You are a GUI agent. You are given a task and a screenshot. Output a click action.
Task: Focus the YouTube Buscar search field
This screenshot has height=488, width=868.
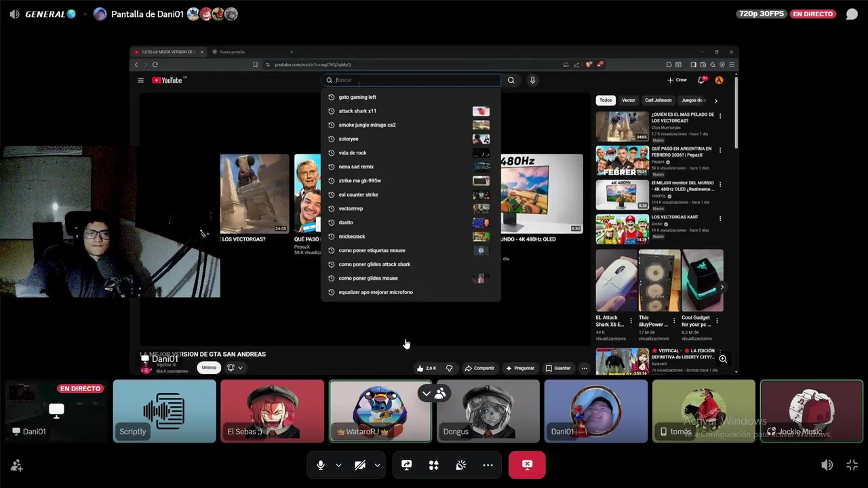(x=412, y=80)
